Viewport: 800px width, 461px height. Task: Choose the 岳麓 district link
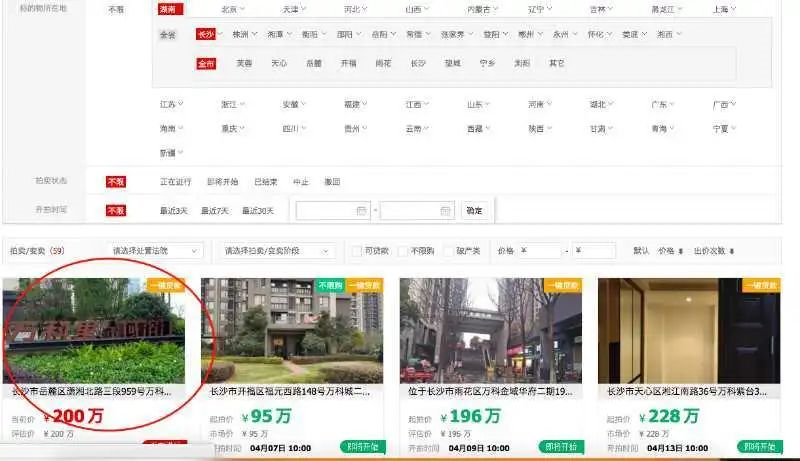(313, 63)
